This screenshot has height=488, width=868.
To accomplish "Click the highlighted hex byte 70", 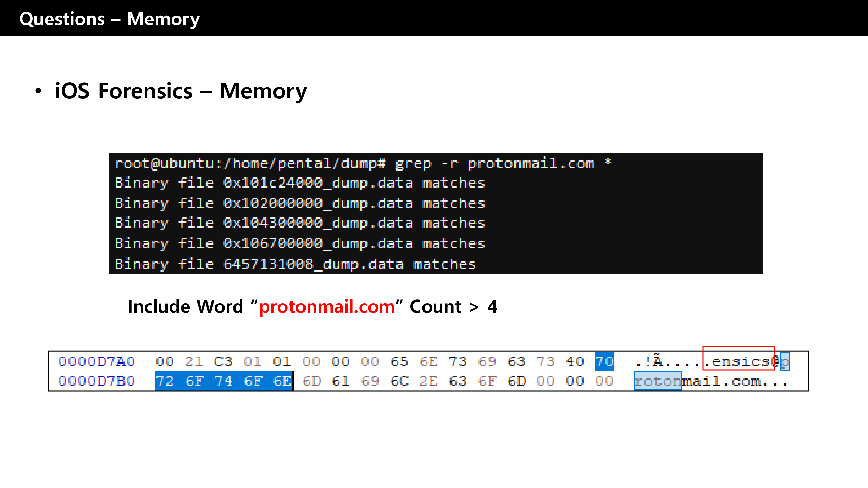I will 604,362.
